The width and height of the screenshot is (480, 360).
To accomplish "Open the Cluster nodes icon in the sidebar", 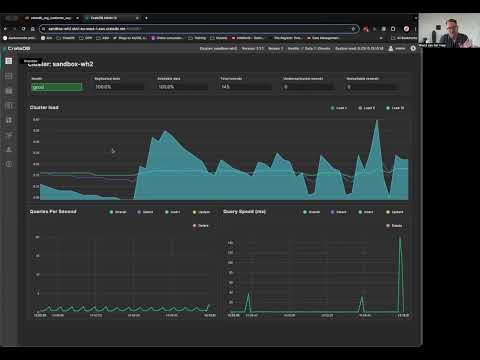I will [9, 135].
